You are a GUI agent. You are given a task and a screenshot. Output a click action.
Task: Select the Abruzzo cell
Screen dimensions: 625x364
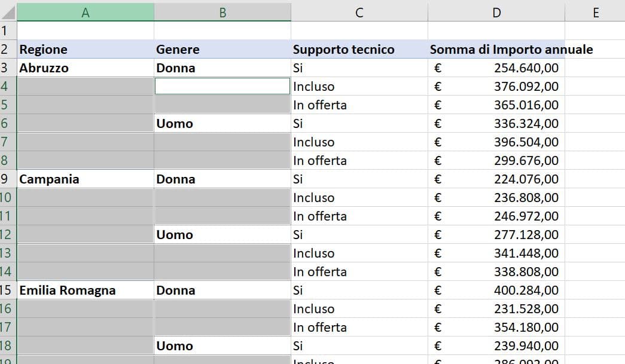pos(86,68)
